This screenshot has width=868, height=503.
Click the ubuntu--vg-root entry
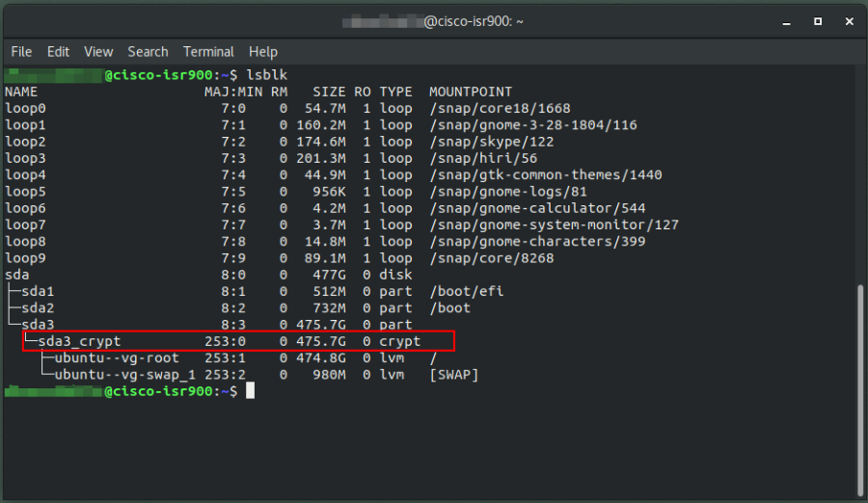point(117,358)
